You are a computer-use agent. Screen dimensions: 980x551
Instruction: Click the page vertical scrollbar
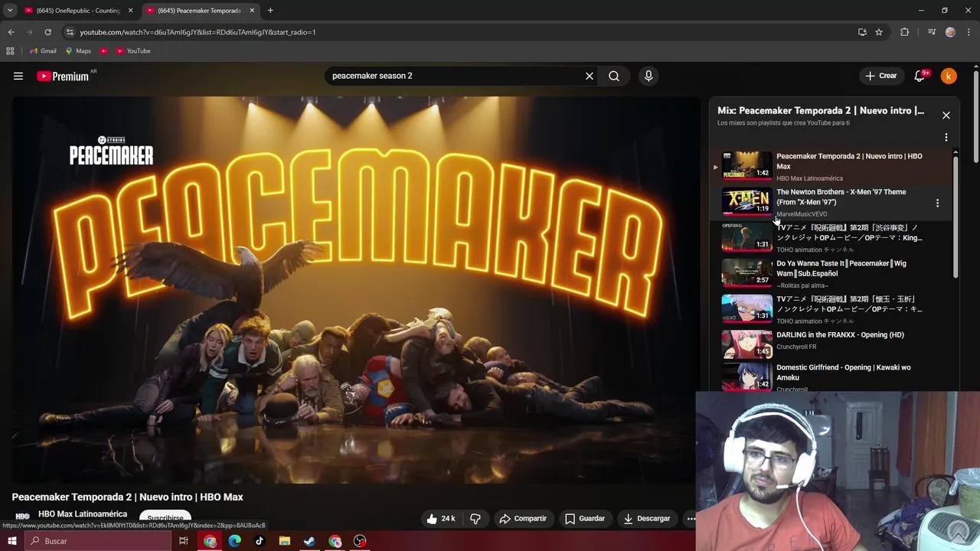(976, 116)
